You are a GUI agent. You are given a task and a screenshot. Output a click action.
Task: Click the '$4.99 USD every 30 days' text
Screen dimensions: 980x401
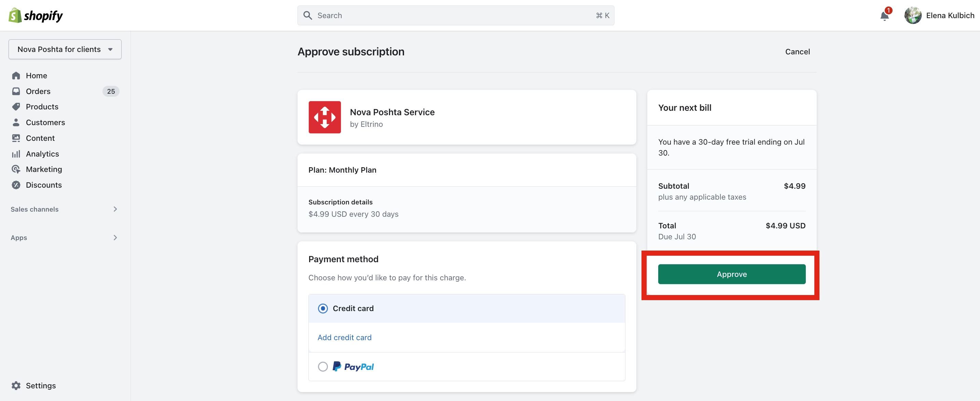(x=353, y=214)
